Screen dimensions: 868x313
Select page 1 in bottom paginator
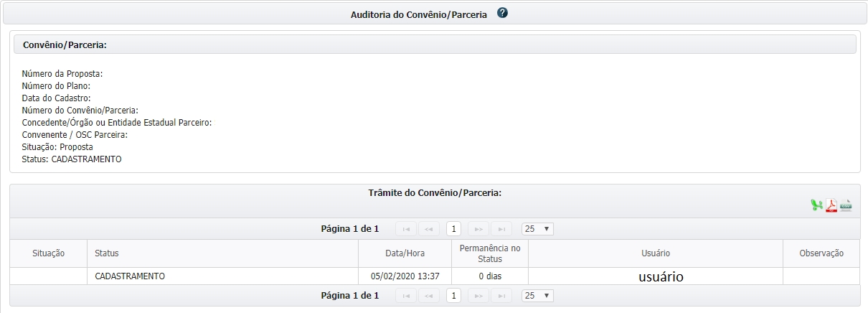click(x=453, y=296)
